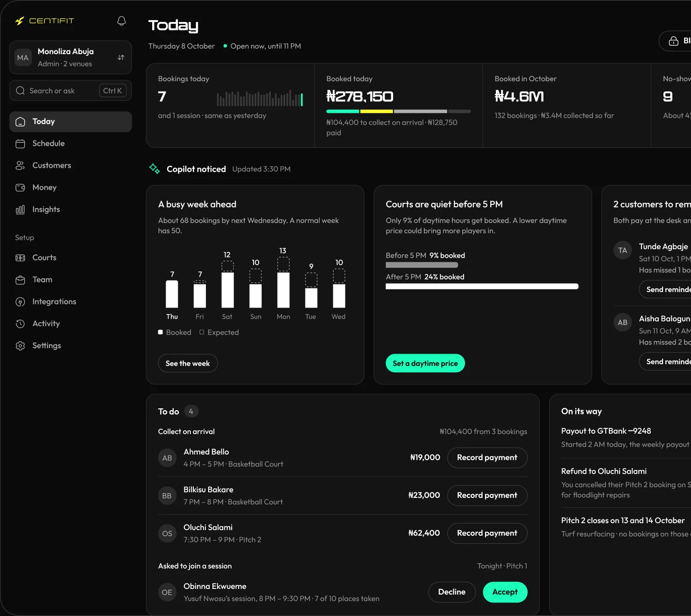
Task: Click the Bookings today sparkline chart
Action: (x=260, y=98)
